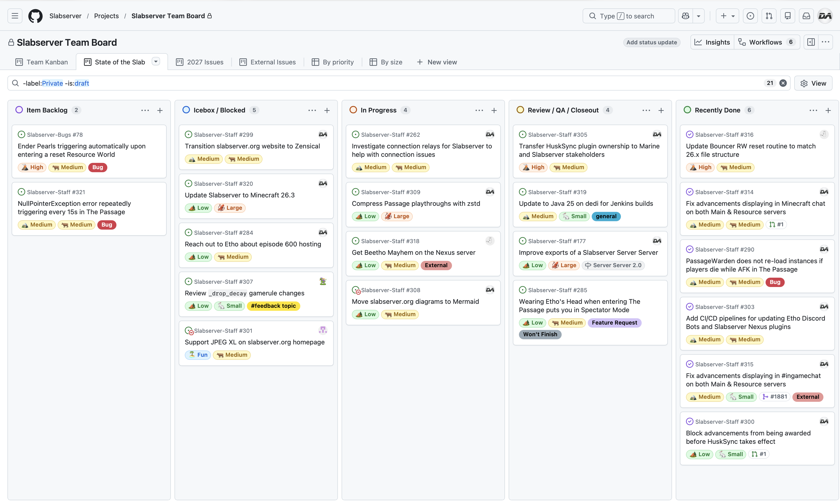Click assignee avatar on issue #318 card

[490, 241]
